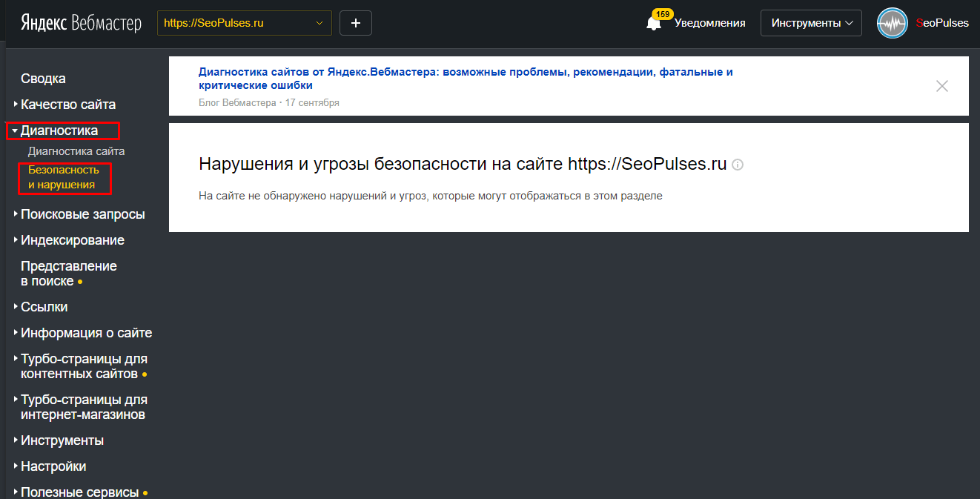Add a new site with plus button
Viewport: 980px width, 499px height.
(356, 23)
